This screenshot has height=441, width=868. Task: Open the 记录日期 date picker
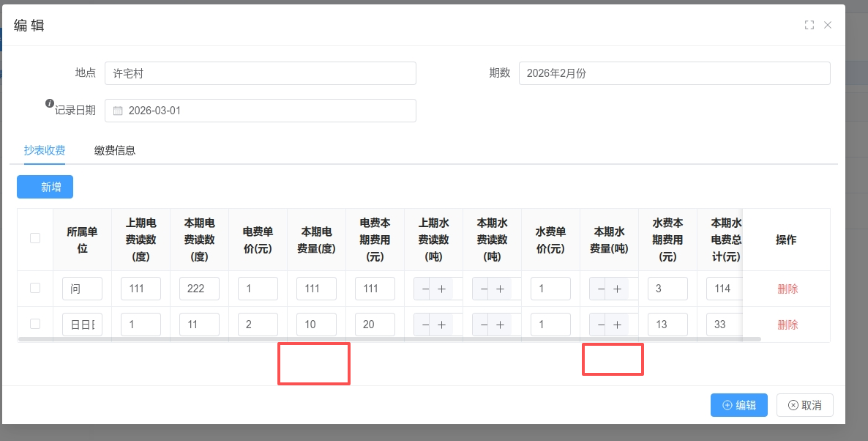[260, 111]
